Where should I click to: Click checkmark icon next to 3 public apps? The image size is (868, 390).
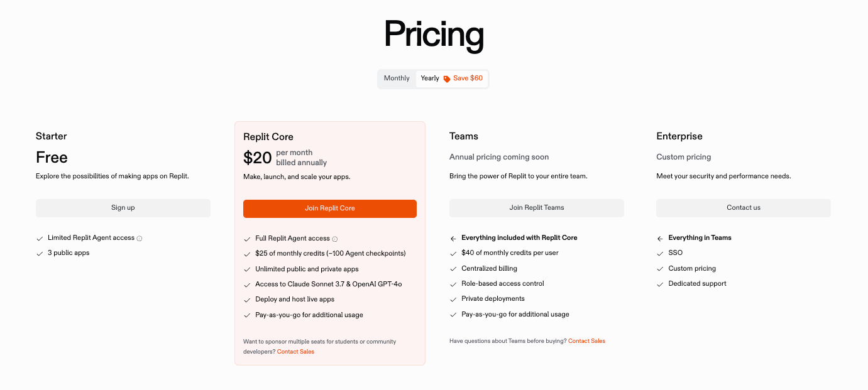(40, 254)
